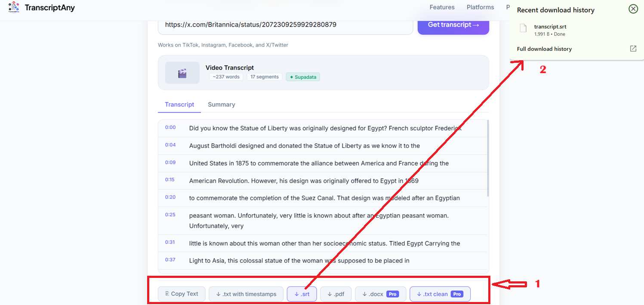644x305 pixels.
Task: Click the TranscriptAny logo icon
Action: pos(14,7)
